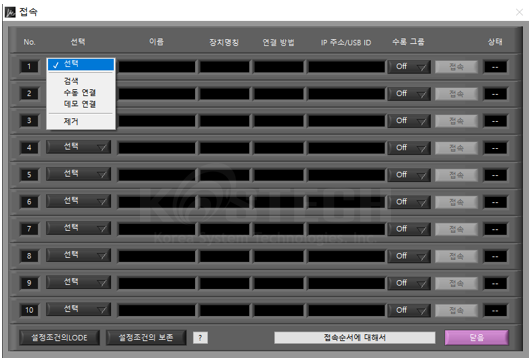This screenshot has height=361, width=532.
Task: Click the 접속 button in row 6
Action: coord(456,202)
